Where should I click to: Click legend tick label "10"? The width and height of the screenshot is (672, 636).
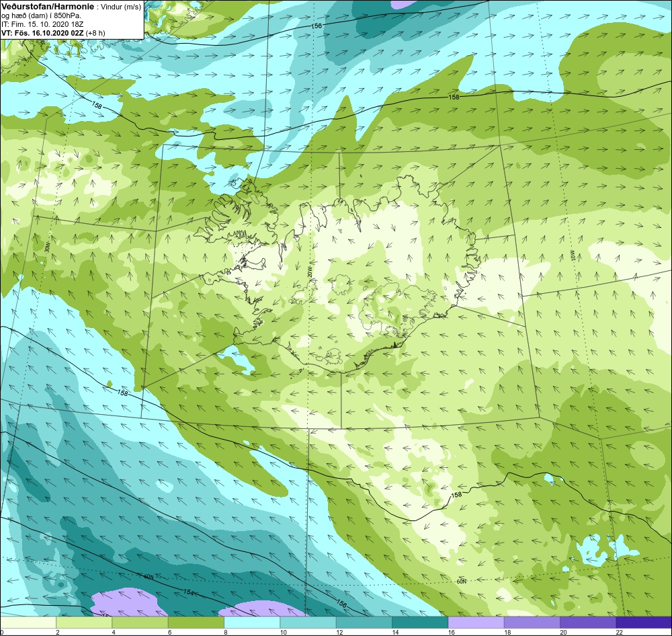(284, 632)
